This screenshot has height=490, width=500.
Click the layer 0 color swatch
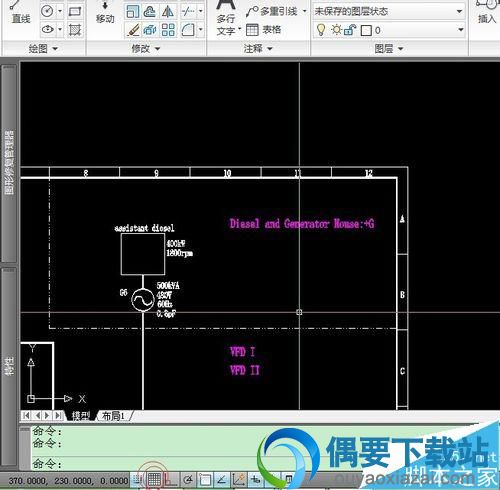(x=366, y=31)
